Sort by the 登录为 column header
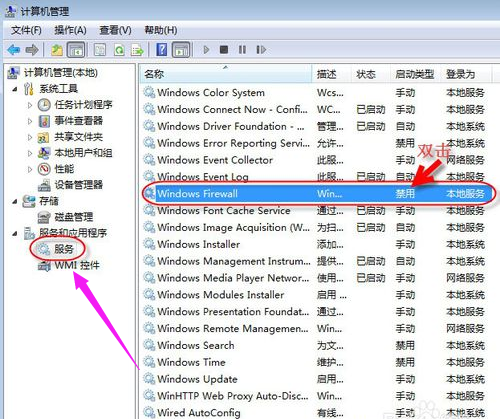The height and width of the screenshot is (419, 501). pos(466,74)
